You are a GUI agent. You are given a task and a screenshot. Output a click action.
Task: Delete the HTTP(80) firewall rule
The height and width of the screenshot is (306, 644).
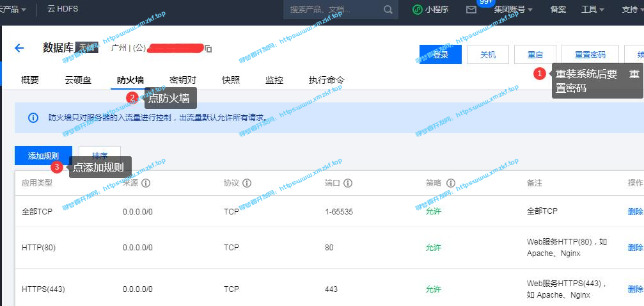[x=636, y=247]
